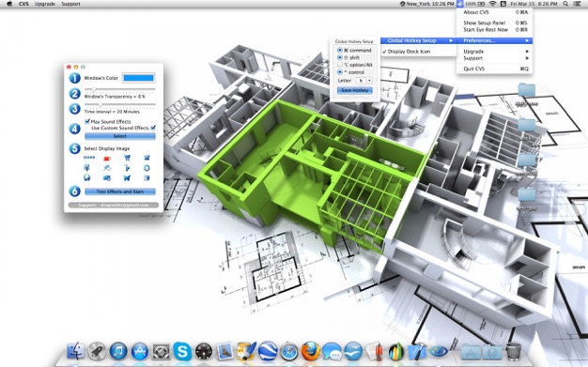Click the Save Hotkey button
Viewport: 588px width, 367px height.
(355, 90)
